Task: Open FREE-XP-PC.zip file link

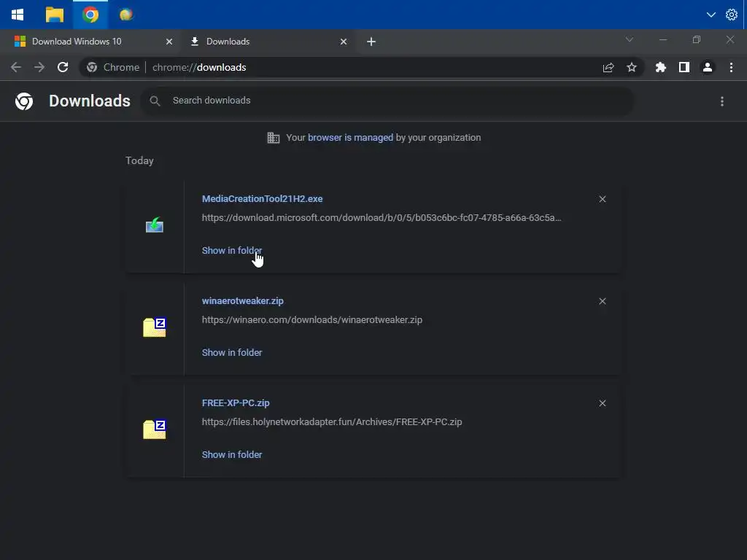Action: [236, 402]
